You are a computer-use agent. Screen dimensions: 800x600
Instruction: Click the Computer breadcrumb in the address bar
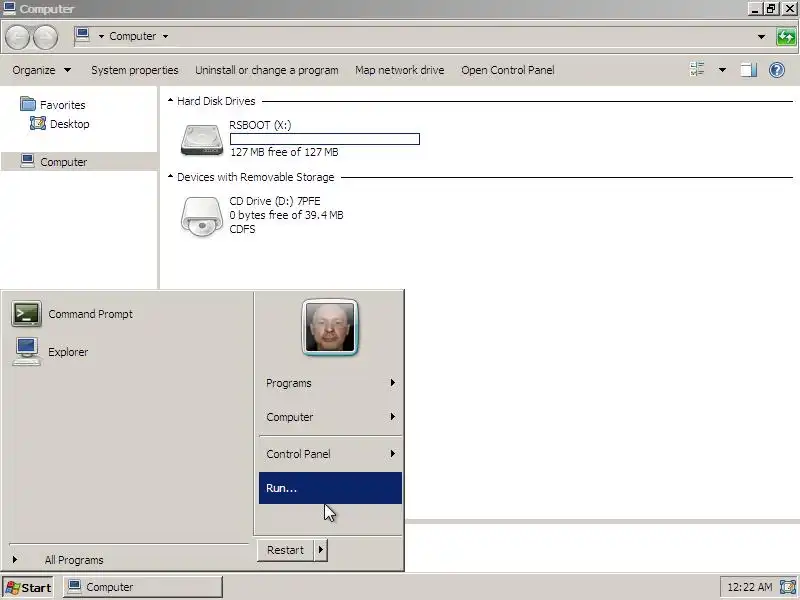coord(133,36)
